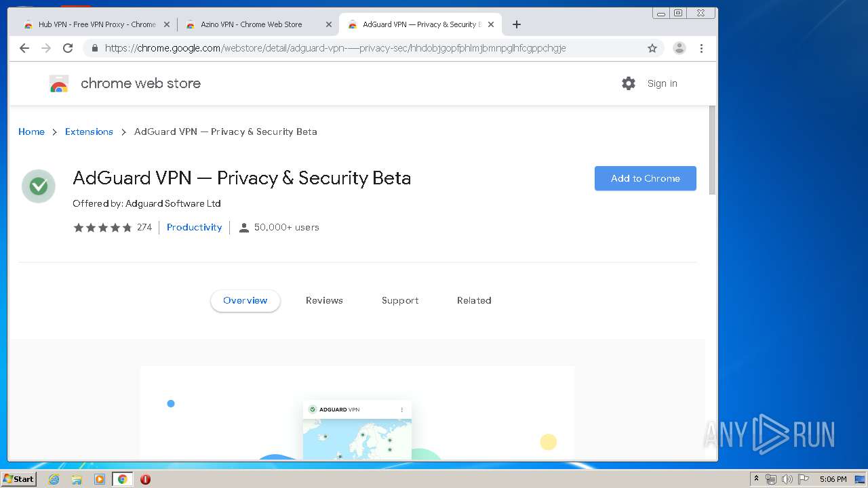Show hidden system tray icons
Image resolution: width=868 pixels, height=488 pixels.
pyautogui.click(x=756, y=479)
